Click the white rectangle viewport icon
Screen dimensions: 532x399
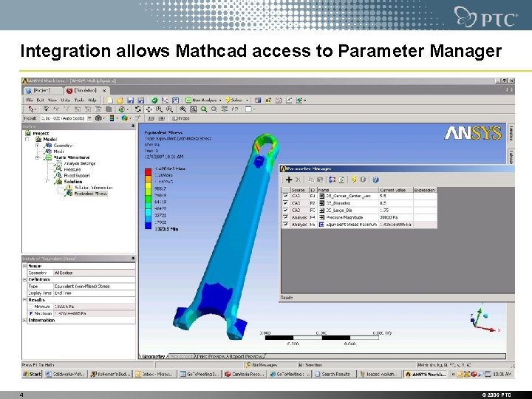coord(248,109)
